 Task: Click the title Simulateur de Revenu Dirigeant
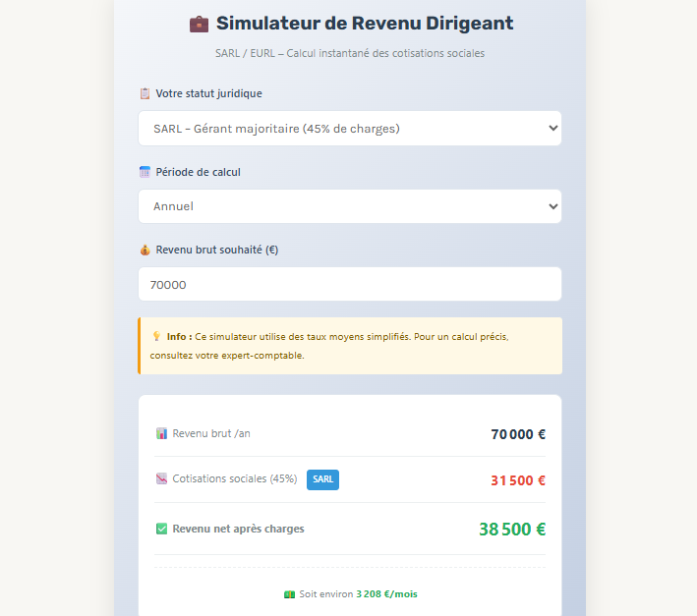point(365,24)
